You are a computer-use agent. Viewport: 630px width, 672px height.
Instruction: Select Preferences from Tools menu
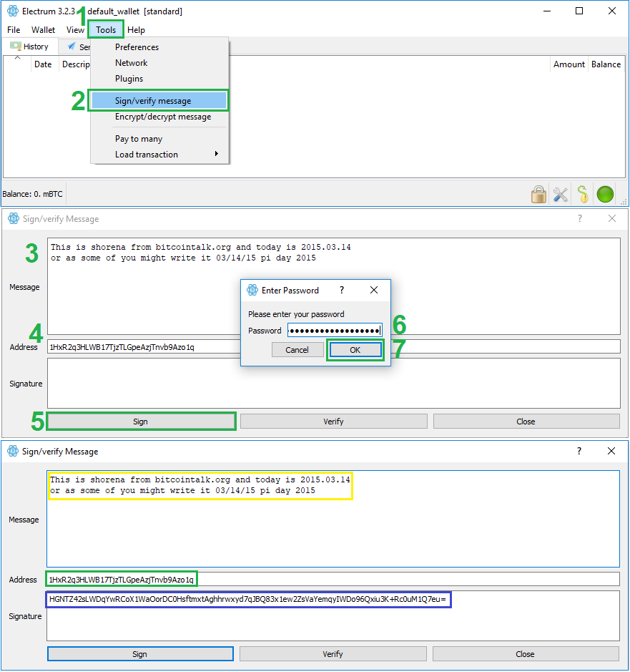[x=159, y=47]
